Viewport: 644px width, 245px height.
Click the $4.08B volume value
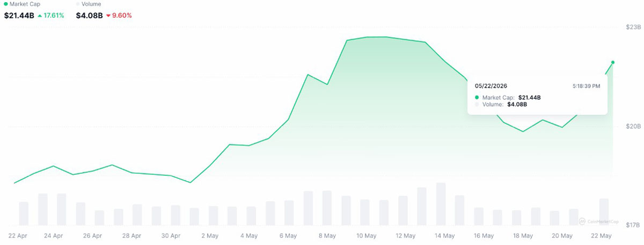(x=89, y=16)
